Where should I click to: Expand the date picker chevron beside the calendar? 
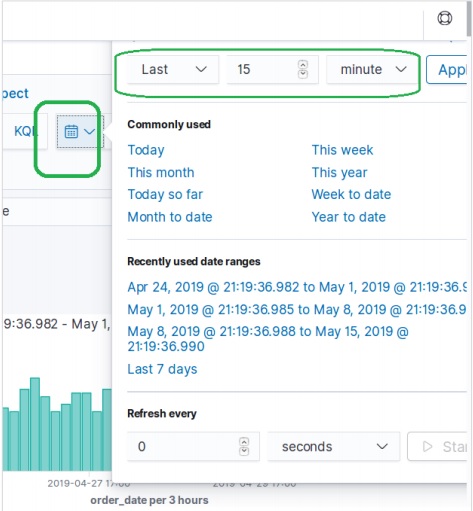click(x=90, y=131)
